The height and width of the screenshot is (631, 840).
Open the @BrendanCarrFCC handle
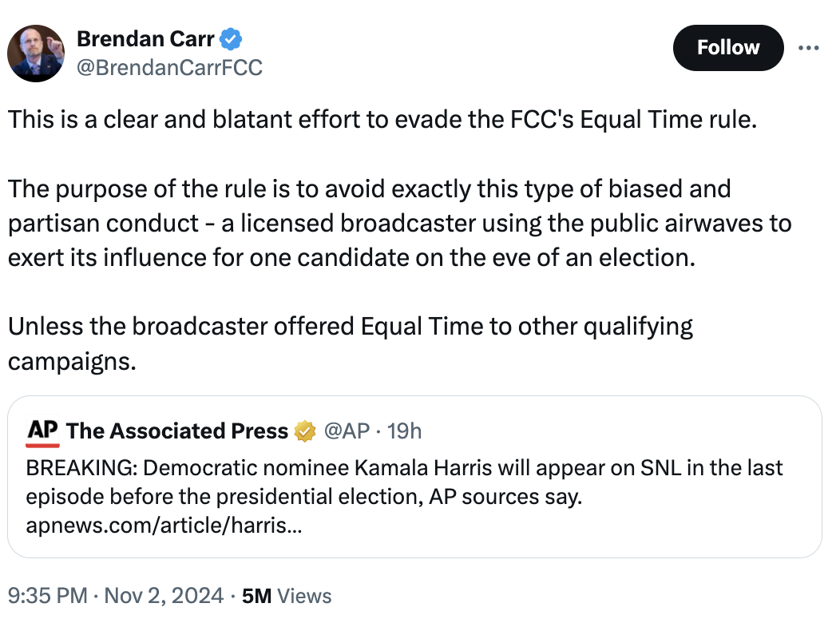pyautogui.click(x=168, y=68)
